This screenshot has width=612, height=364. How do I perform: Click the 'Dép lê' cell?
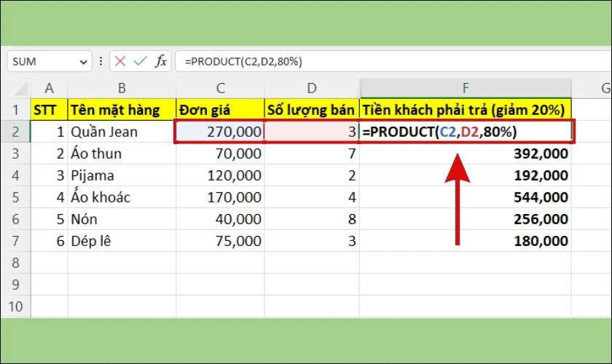[x=122, y=241]
